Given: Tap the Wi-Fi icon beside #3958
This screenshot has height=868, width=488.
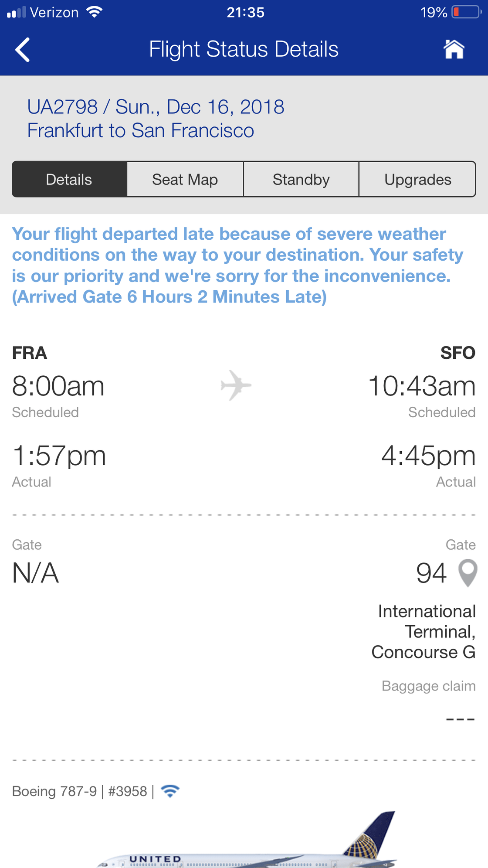Looking at the screenshot, I should point(170,791).
